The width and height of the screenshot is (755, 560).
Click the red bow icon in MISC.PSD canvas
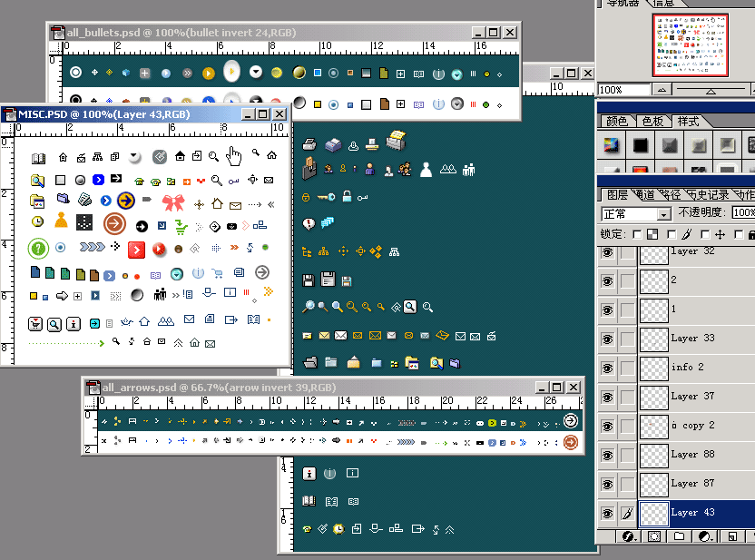coord(173,202)
